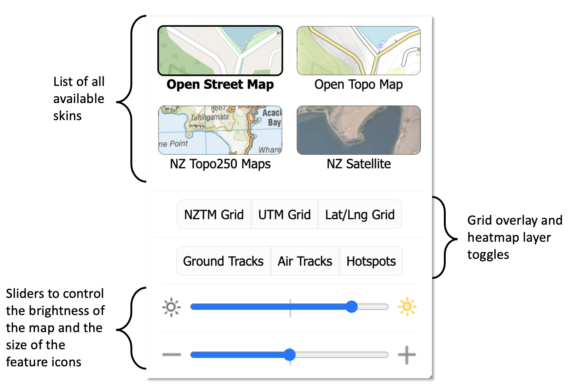This screenshot has width=570, height=392.
Task: Enable the Hotspots heatmap layer
Action: [x=371, y=261]
